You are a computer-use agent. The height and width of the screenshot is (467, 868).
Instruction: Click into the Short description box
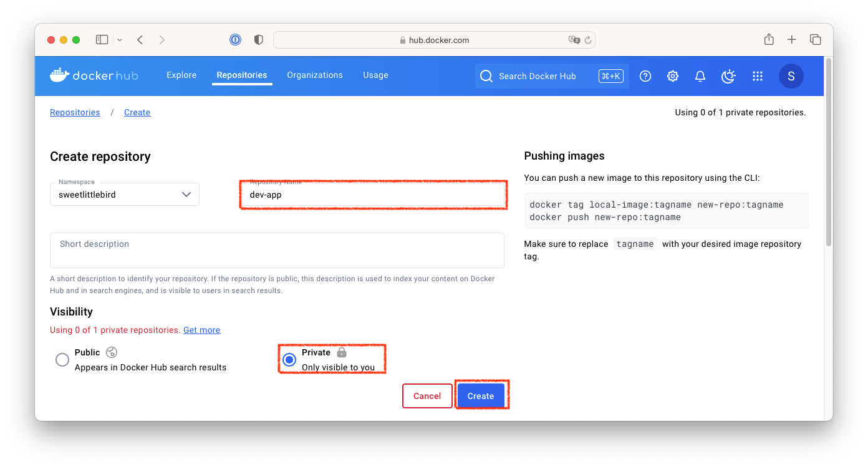[x=277, y=250]
